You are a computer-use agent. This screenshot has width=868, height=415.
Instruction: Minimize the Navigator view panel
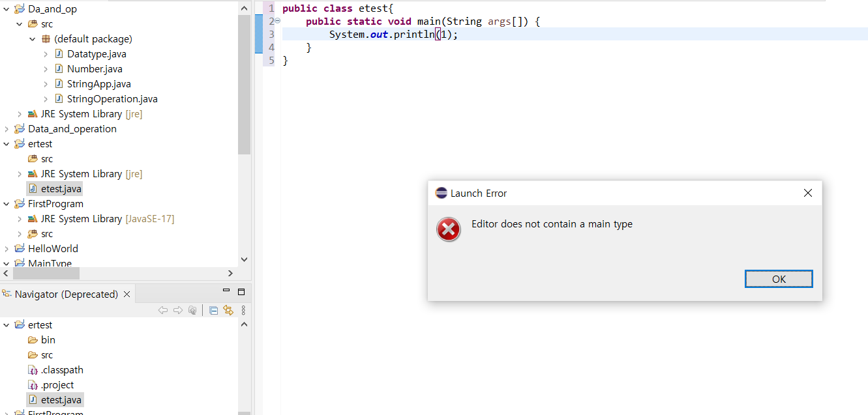click(x=226, y=291)
